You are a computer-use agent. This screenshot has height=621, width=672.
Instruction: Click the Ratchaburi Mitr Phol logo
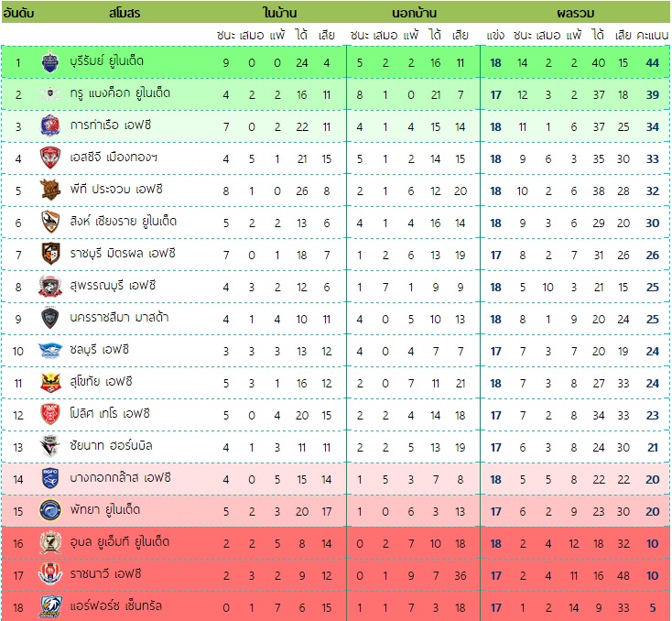coord(50,254)
